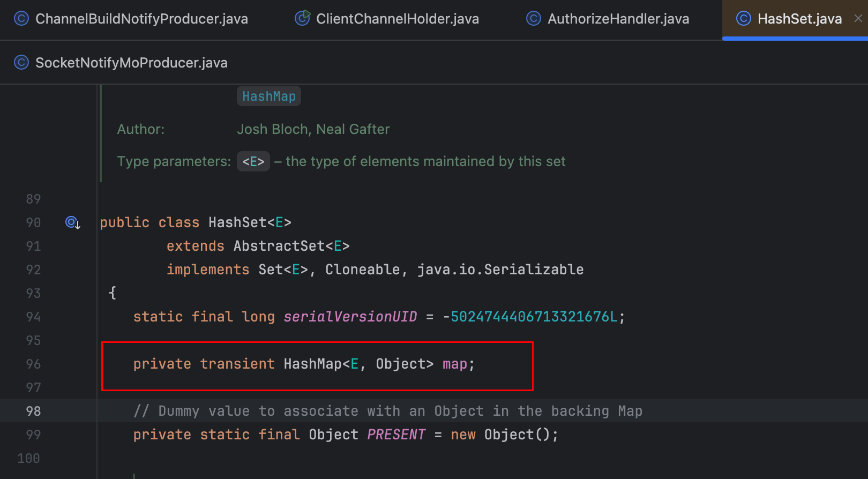
Task: Click the ChannelBuildNotifyProducer.java class icon
Action: [x=21, y=19]
